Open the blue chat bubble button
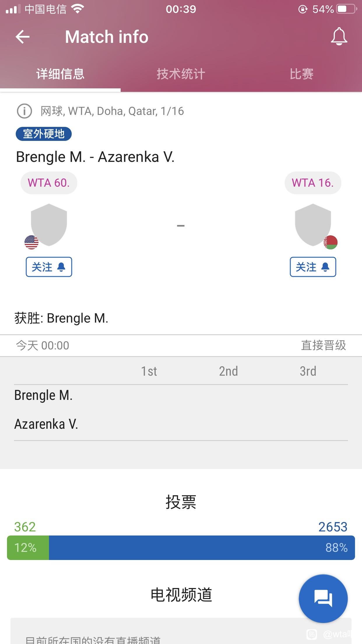 [x=323, y=598]
